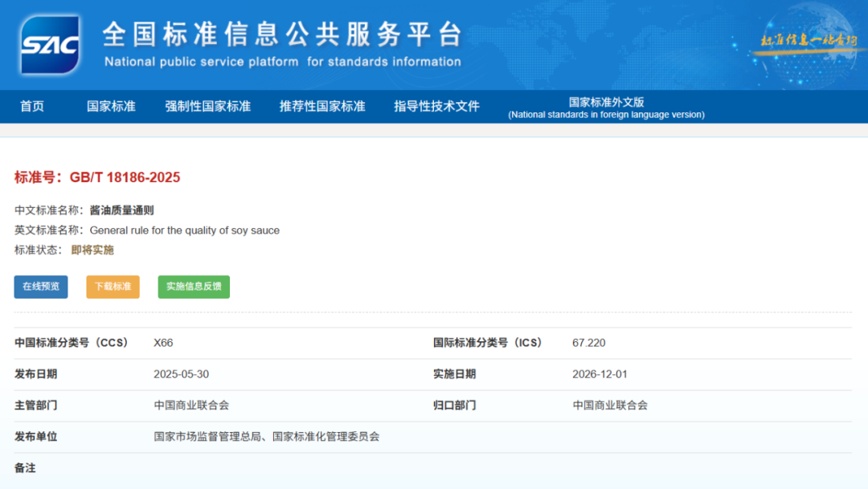Open 国家标准外文版 foreign language version
The height and width of the screenshot is (489, 868).
tap(606, 108)
